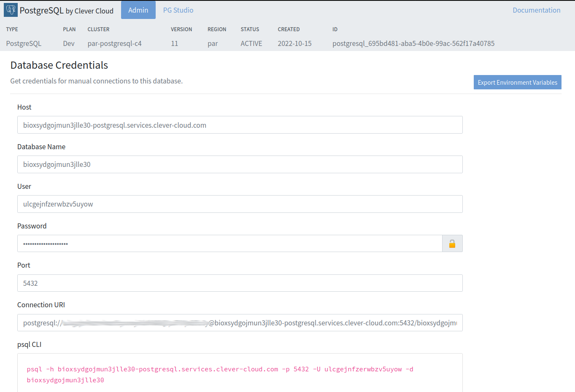Viewport: 575px width, 392px height.
Task: Click the Database Credentials heading
Action: (x=59, y=65)
